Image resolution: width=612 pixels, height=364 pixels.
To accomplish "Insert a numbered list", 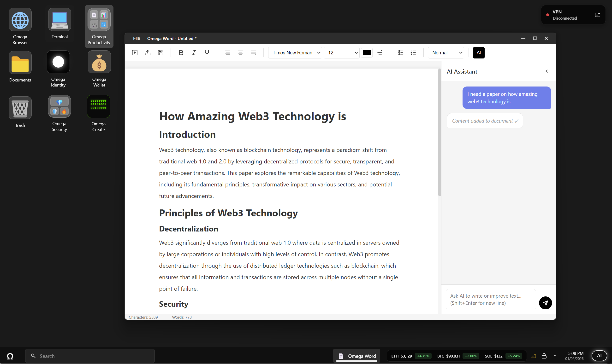I will [413, 53].
